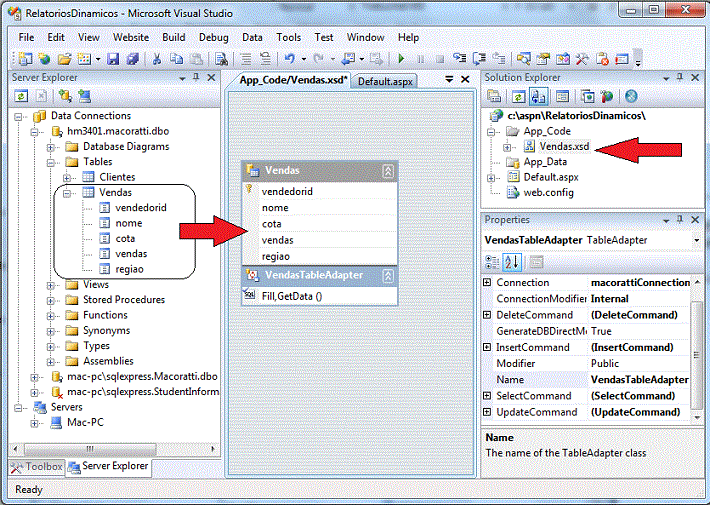
Task: Expand the Connection property
Action: pos(487,283)
